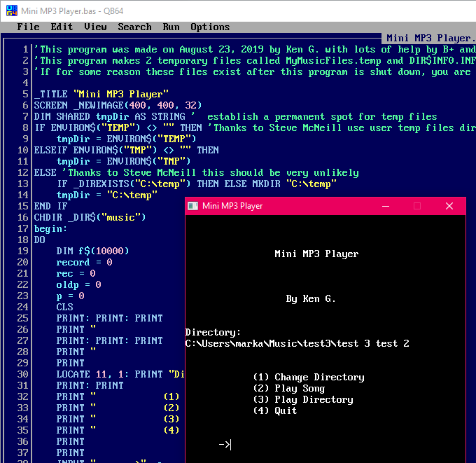Image resolution: width=476 pixels, height=463 pixels.
Task: Click the Mini MP3 Player title bar text
Action: 232,206
